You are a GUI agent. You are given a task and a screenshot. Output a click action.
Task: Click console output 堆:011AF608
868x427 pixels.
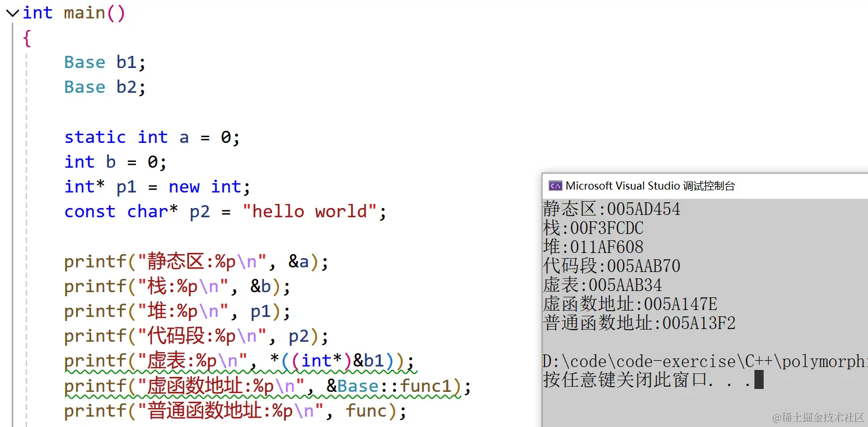coord(593,247)
